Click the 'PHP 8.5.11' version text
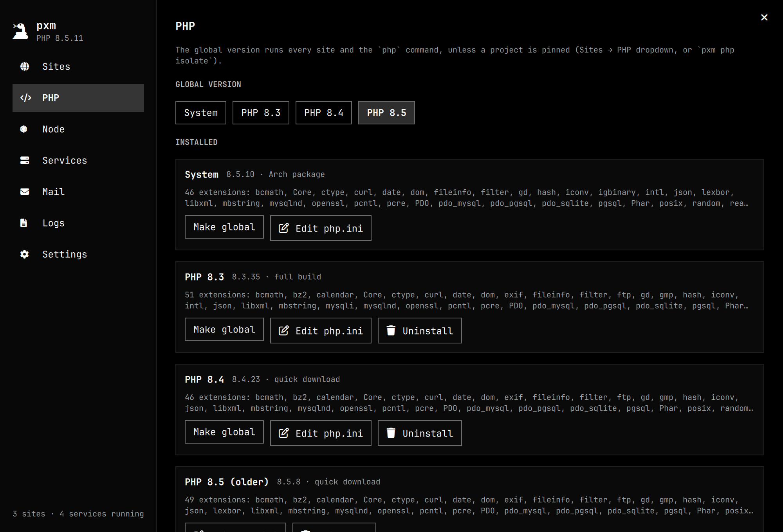 [60, 38]
